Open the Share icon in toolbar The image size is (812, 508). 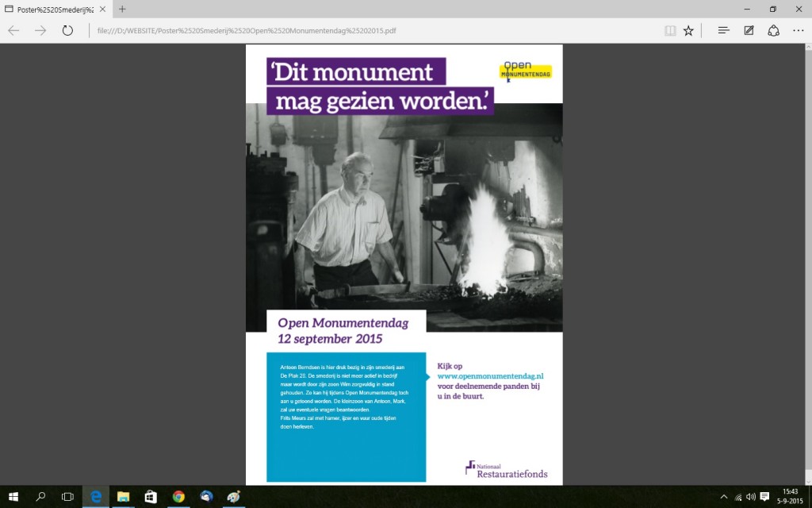coord(773,30)
